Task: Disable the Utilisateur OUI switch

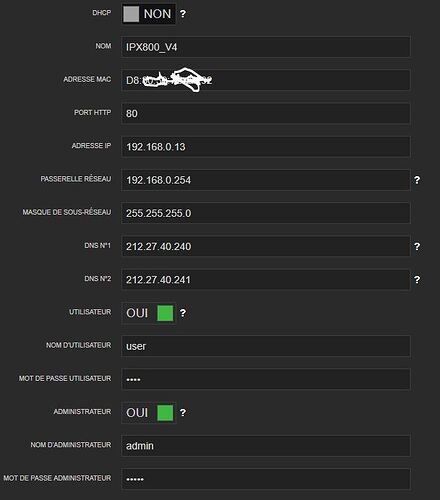Action: [x=148, y=313]
